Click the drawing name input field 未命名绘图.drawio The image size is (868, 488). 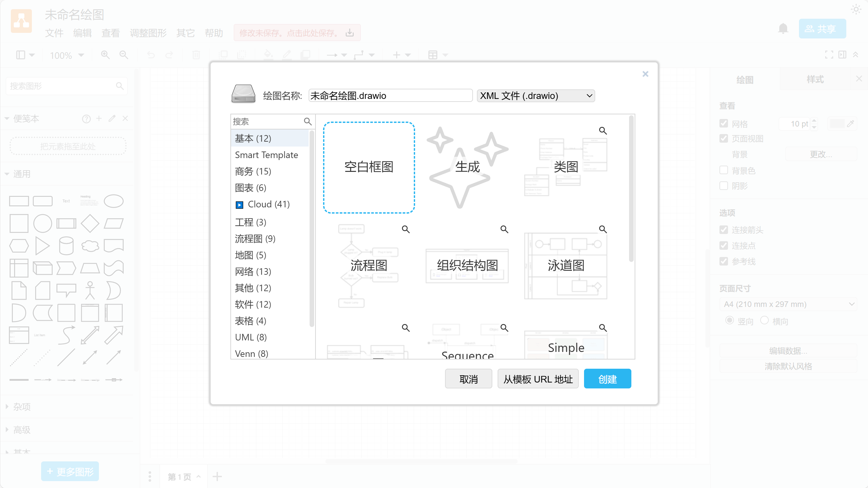(390, 96)
